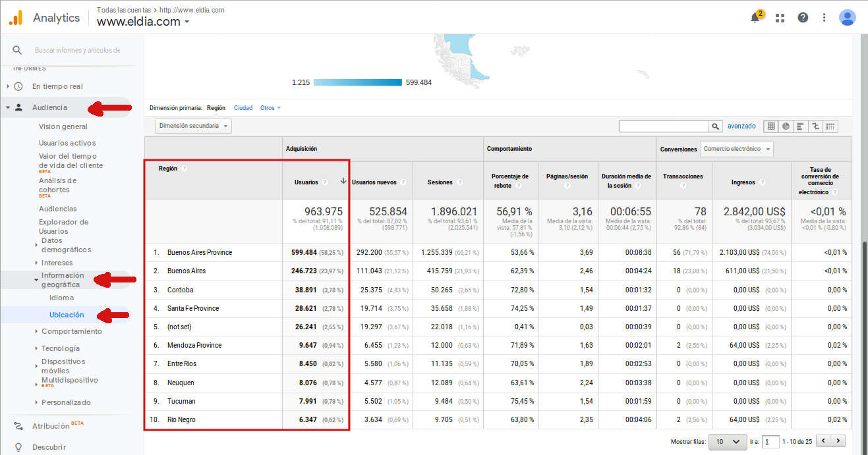
Task: Expand the Comportamiento sidebar section
Action: tap(71, 331)
